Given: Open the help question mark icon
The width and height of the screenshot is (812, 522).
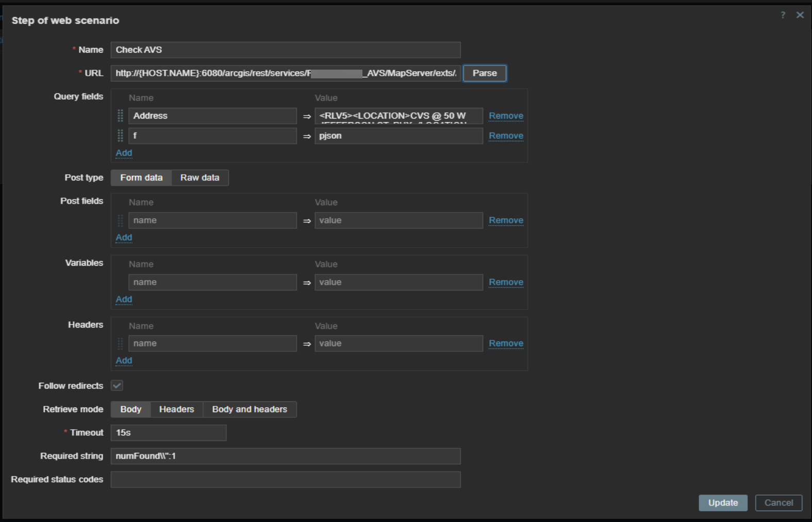Looking at the screenshot, I should [x=783, y=15].
